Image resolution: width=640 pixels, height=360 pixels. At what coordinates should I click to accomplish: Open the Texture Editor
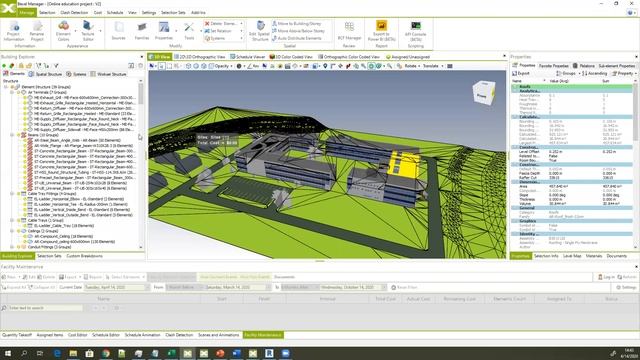point(87,31)
